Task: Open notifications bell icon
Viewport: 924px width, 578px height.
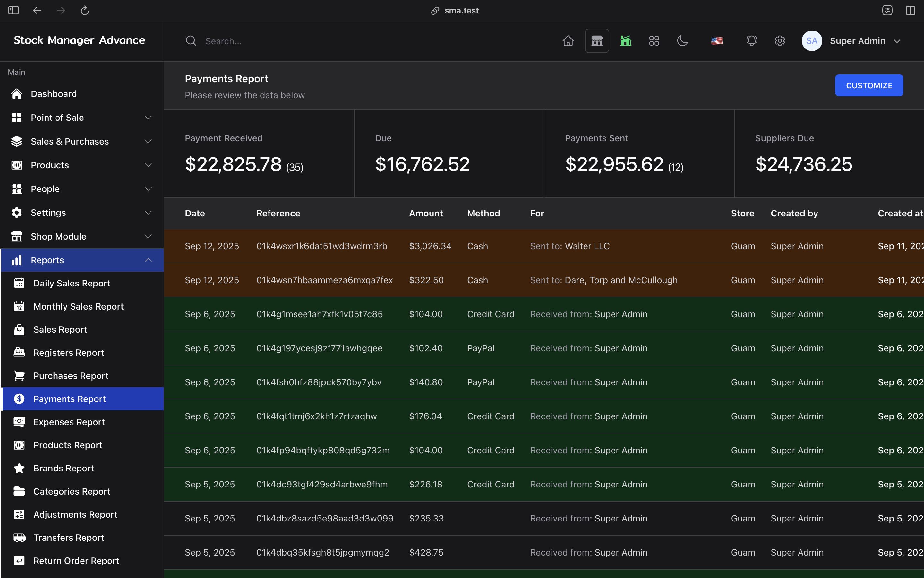Action: click(751, 41)
